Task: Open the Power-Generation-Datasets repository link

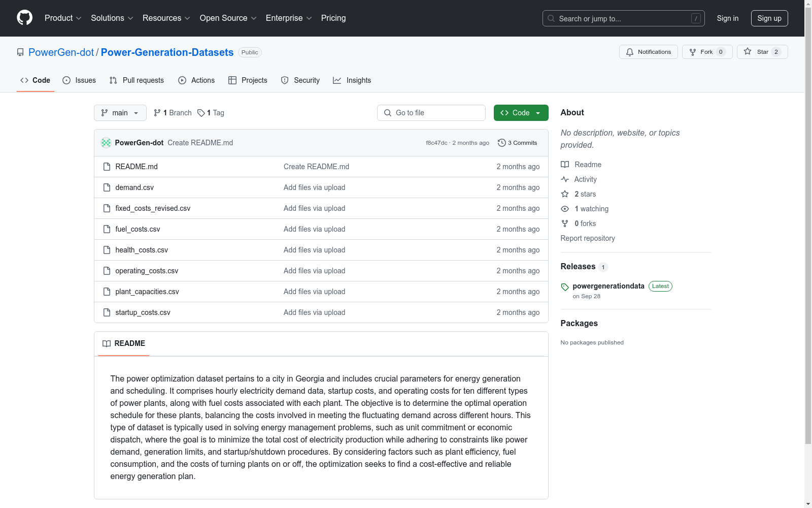Action: point(167,52)
